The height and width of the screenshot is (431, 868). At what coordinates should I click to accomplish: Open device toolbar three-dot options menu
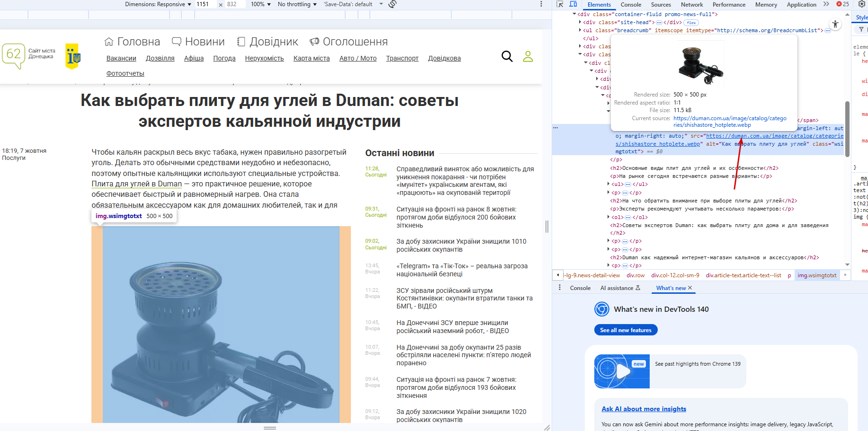[x=541, y=4]
